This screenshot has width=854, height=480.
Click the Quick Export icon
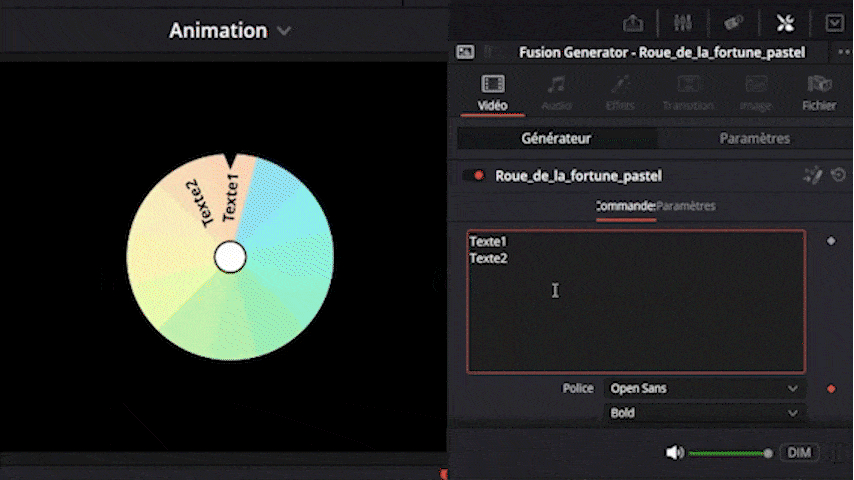pyautogui.click(x=633, y=23)
